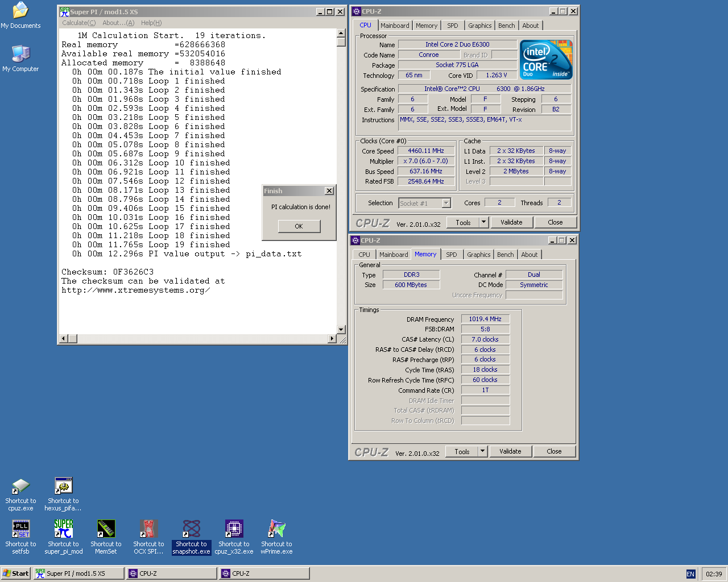Switch to About tab in lower CPU-Z

tap(530, 255)
